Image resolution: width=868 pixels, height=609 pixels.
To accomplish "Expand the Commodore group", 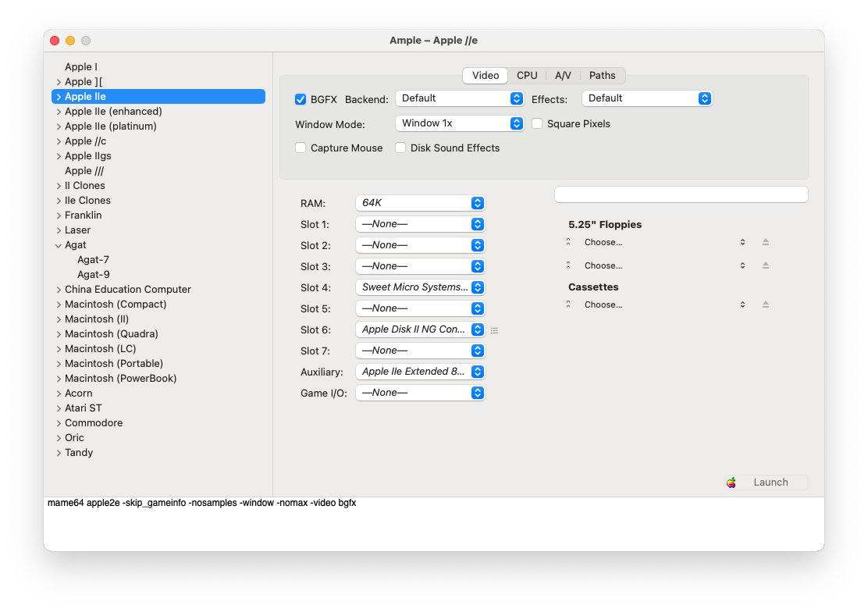I will (x=59, y=423).
